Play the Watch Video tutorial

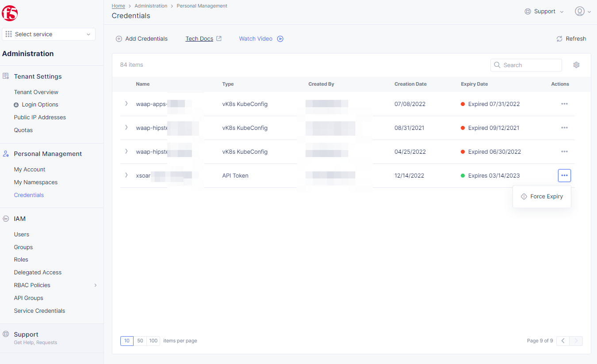click(x=280, y=38)
